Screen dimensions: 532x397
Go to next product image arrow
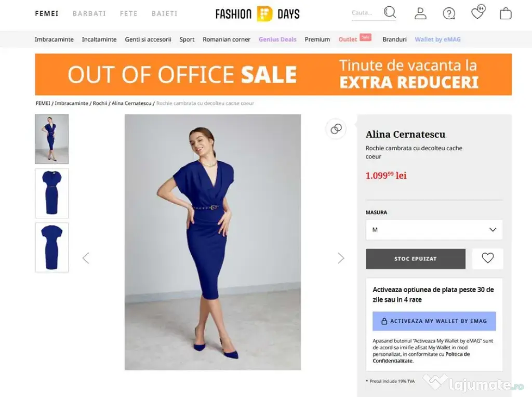(x=341, y=258)
